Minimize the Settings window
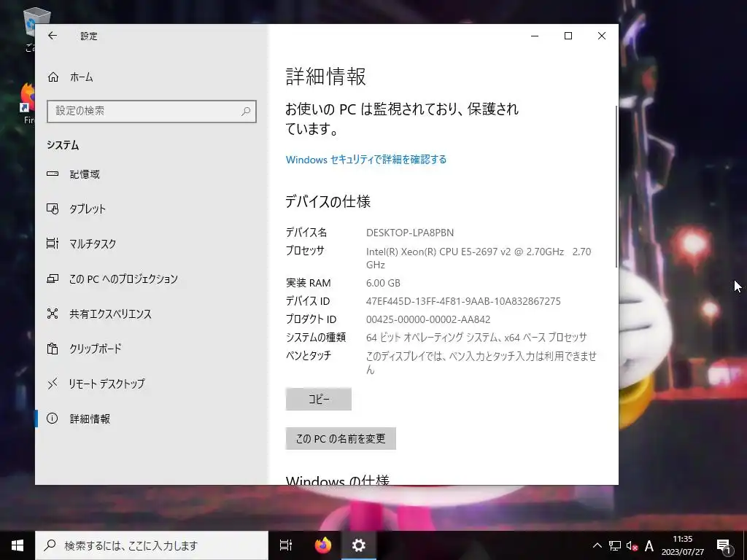This screenshot has width=747, height=560. (535, 36)
